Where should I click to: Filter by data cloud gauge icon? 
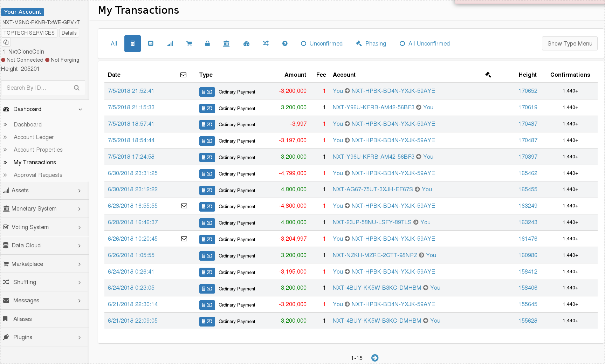(x=246, y=43)
